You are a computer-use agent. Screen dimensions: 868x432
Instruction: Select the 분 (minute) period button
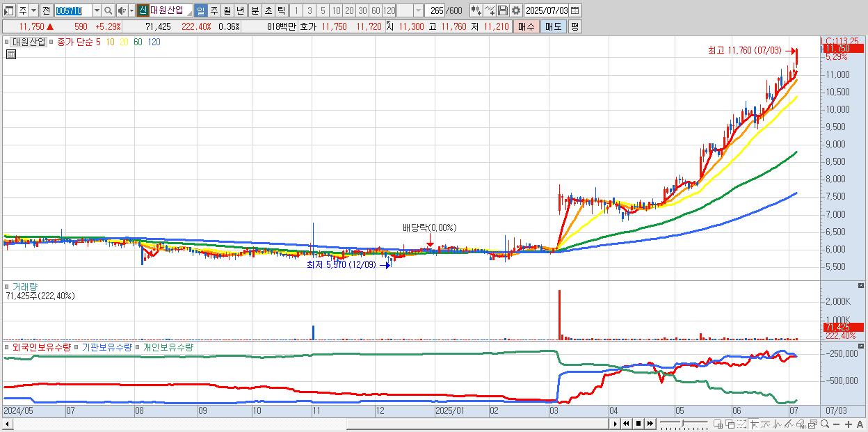point(255,10)
